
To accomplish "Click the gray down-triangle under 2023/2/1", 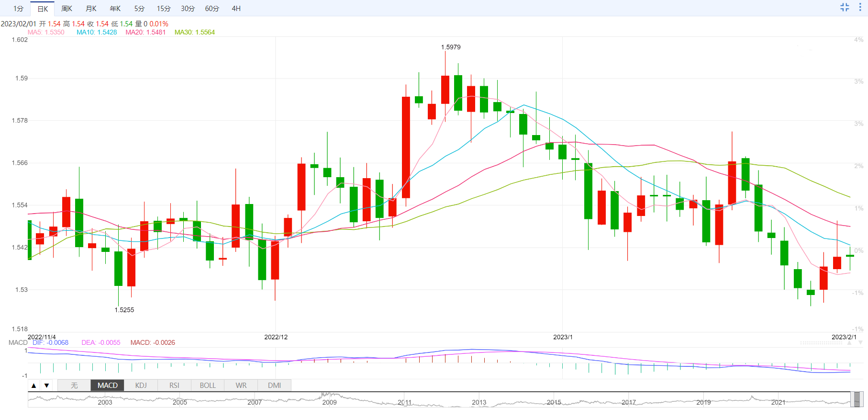I will tap(860, 343).
